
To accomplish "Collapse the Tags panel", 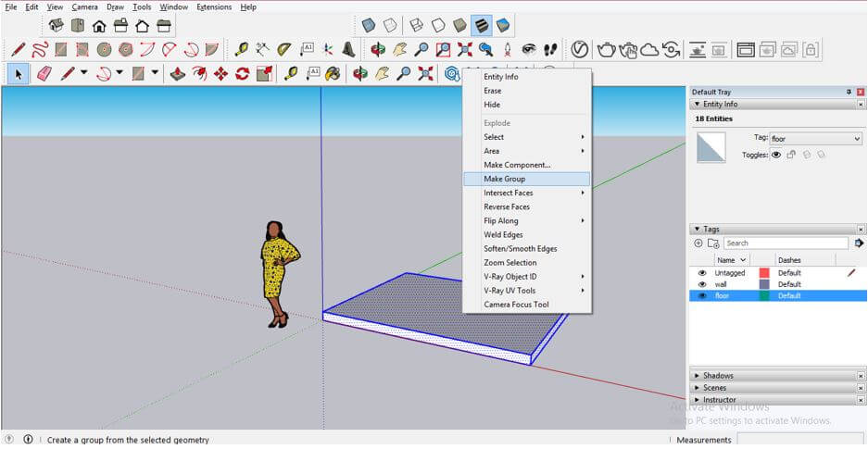I will (x=697, y=229).
